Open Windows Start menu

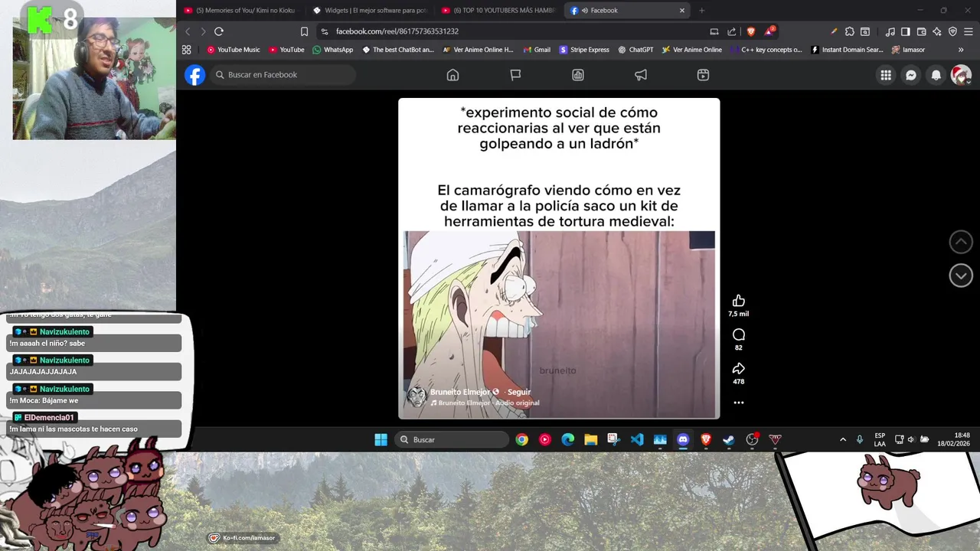point(381,440)
